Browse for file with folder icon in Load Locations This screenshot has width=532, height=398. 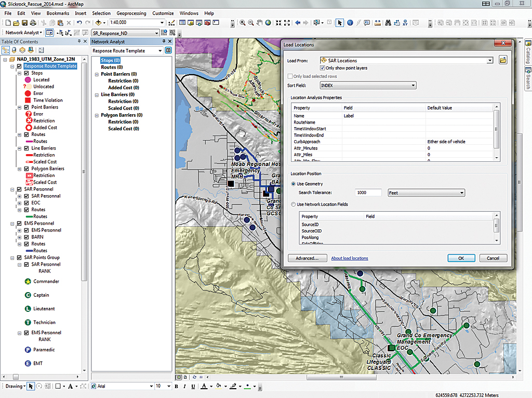pyautogui.click(x=503, y=61)
